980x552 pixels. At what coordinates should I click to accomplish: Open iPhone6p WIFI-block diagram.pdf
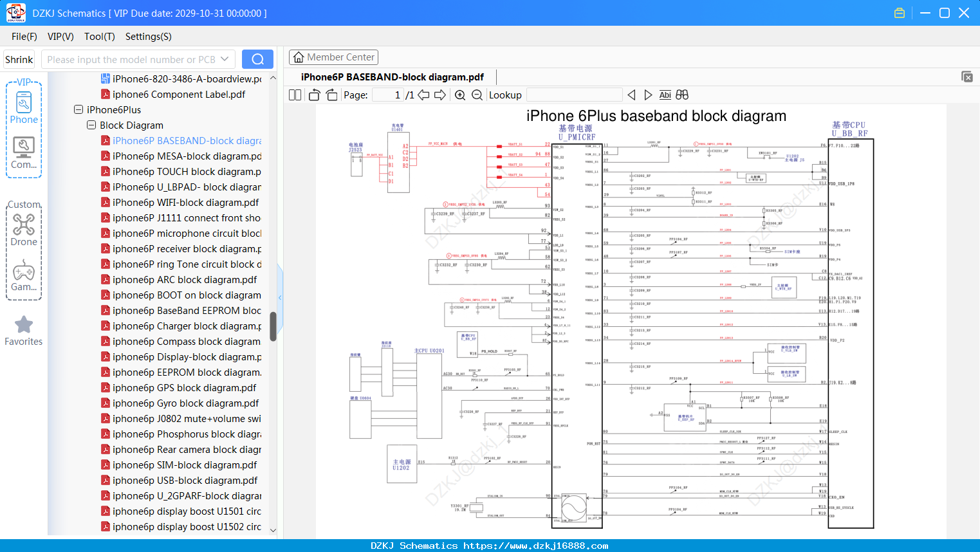pos(185,202)
